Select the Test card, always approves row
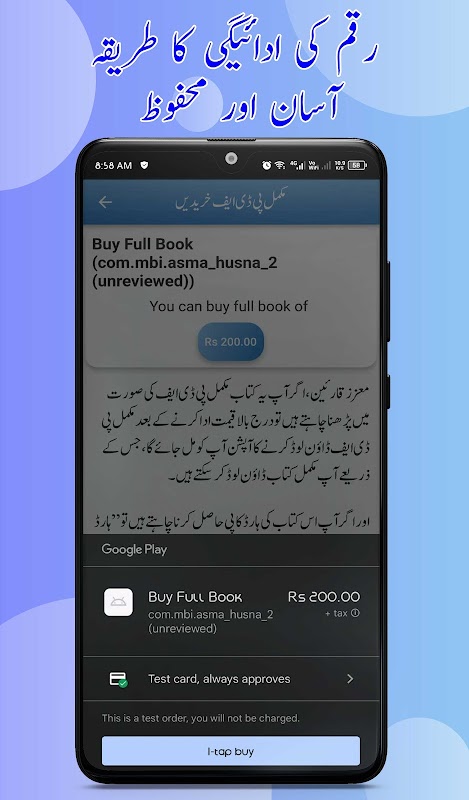Image resolution: width=469 pixels, height=800 pixels. (x=231, y=679)
